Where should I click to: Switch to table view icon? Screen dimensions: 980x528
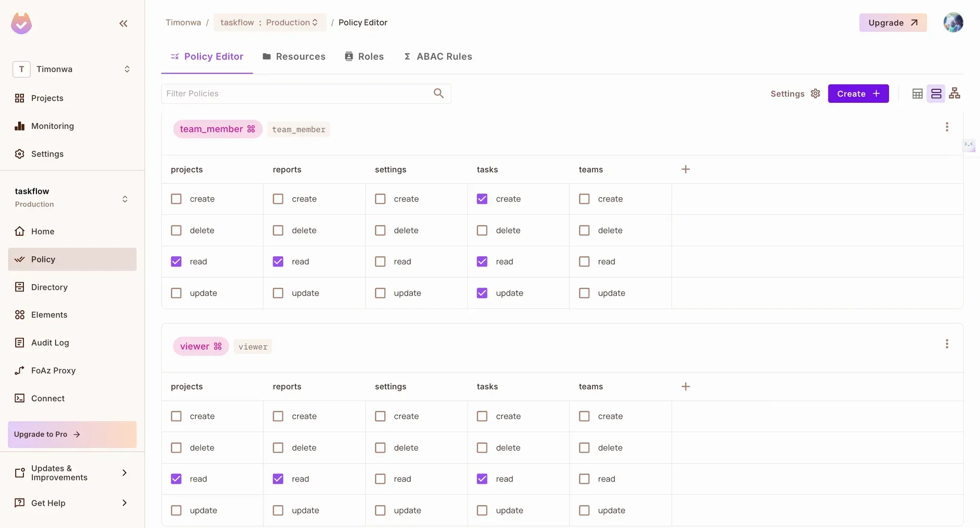[917, 94]
